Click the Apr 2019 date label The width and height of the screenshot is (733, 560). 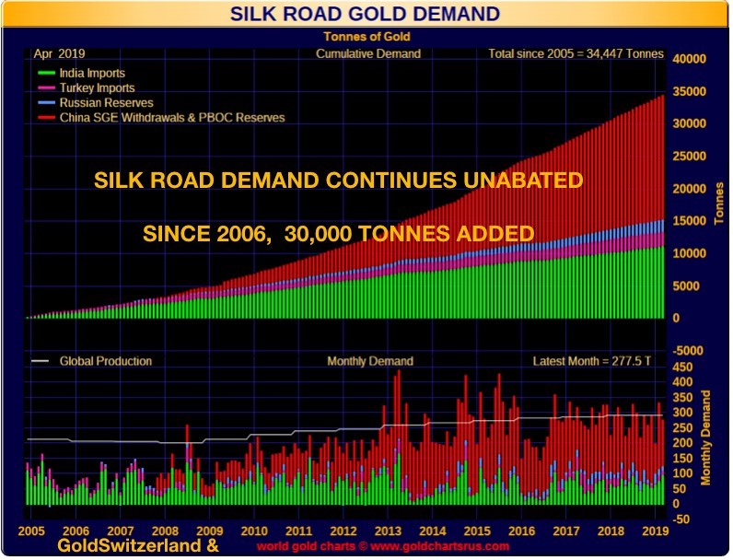(58, 53)
